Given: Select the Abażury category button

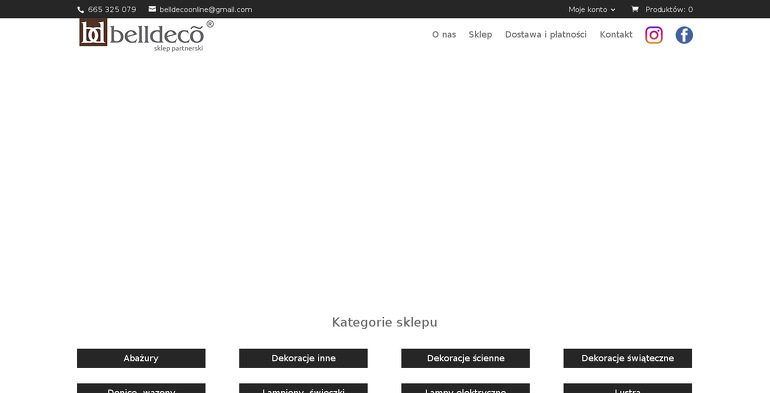Looking at the screenshot, I should 141,358.
